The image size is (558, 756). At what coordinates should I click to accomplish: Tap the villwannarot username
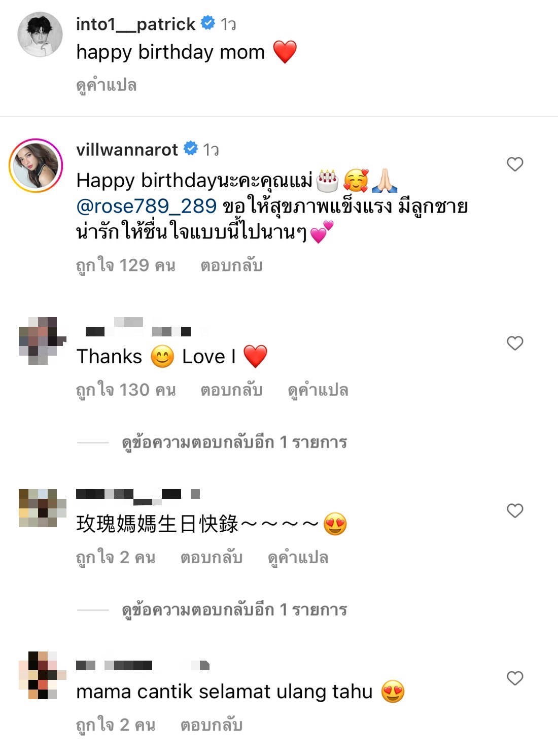coord(127,149)
